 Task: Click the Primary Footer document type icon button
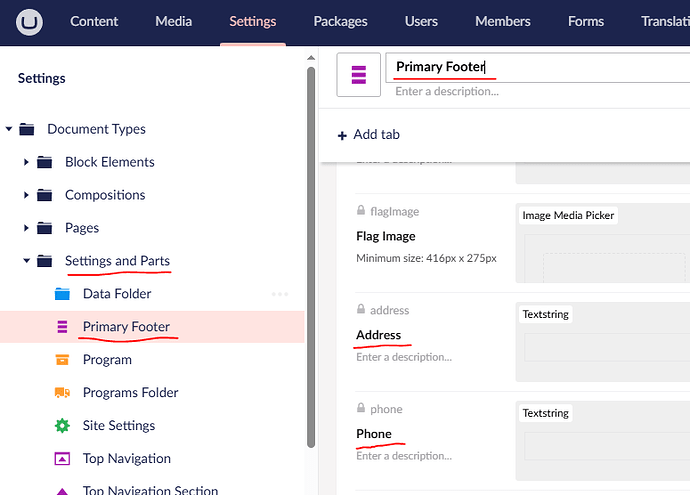(359, 75)
